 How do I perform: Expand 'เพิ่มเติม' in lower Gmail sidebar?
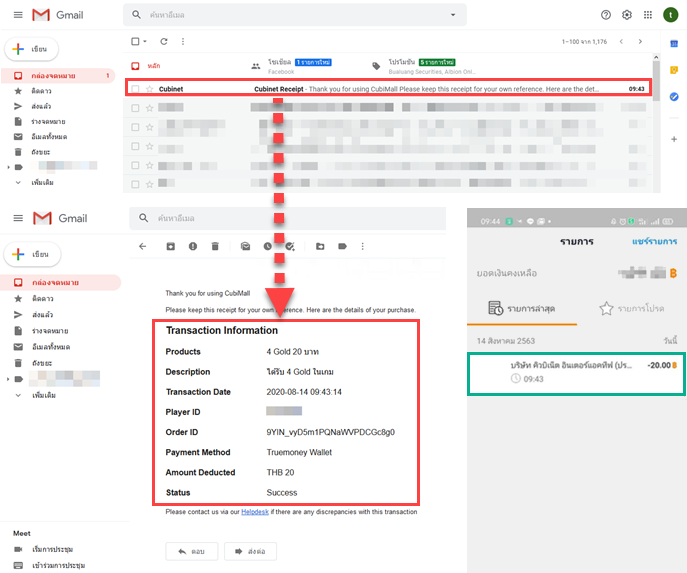point(44,395)
